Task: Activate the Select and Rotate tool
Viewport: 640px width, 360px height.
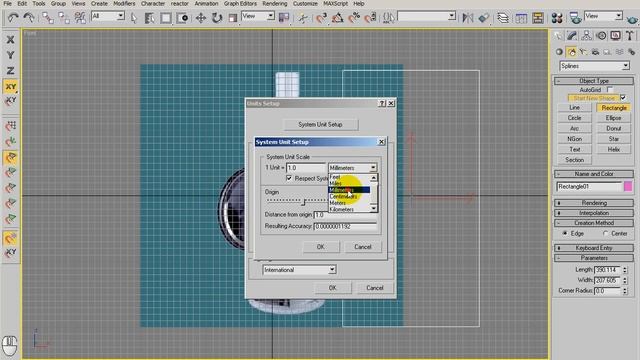Action: 217,18
